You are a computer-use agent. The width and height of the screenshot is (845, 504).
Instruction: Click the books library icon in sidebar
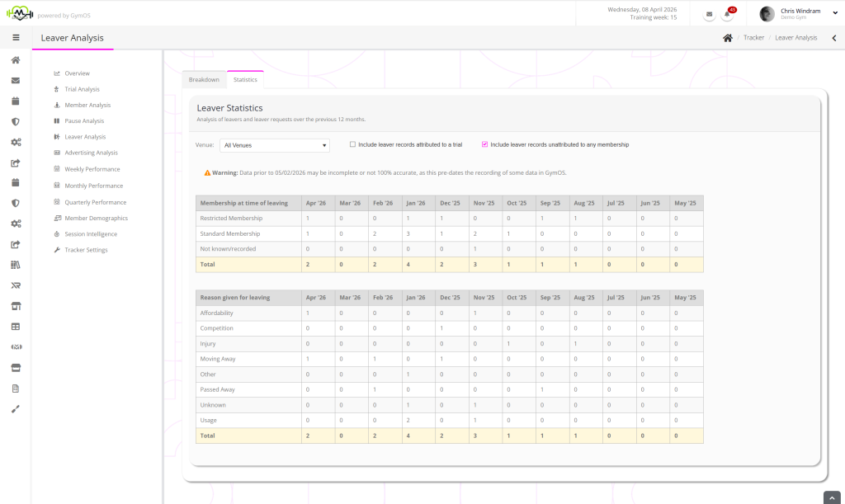tap(15, 265)
